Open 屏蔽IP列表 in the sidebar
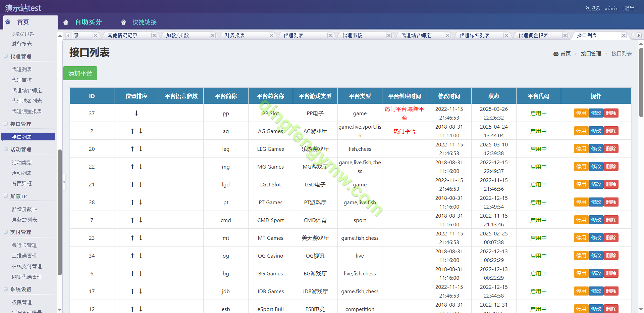644x313 pixels. click(x=24, y=220)
